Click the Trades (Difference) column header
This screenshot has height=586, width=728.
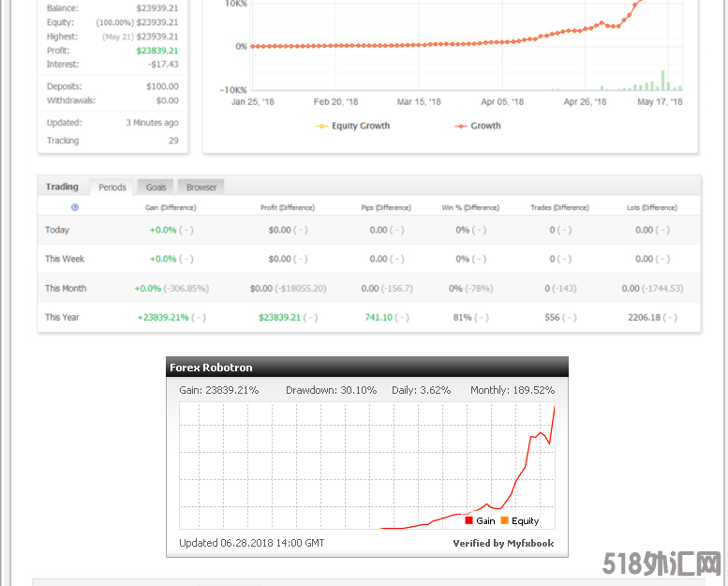pyautogui.click(x=559, y=208)
